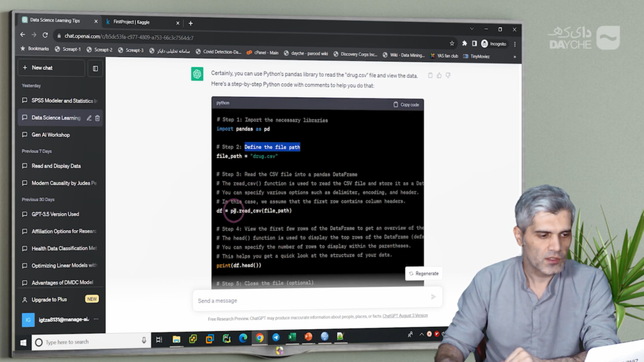Open the dayche - parood wiki bookmark
The width and height of the screenshot is (644, 362).
(306, 53)
